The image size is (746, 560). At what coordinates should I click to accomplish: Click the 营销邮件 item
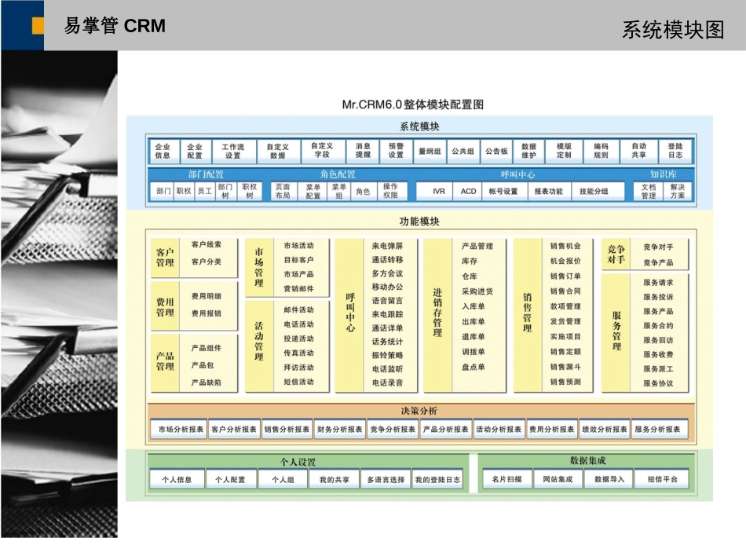298,288
